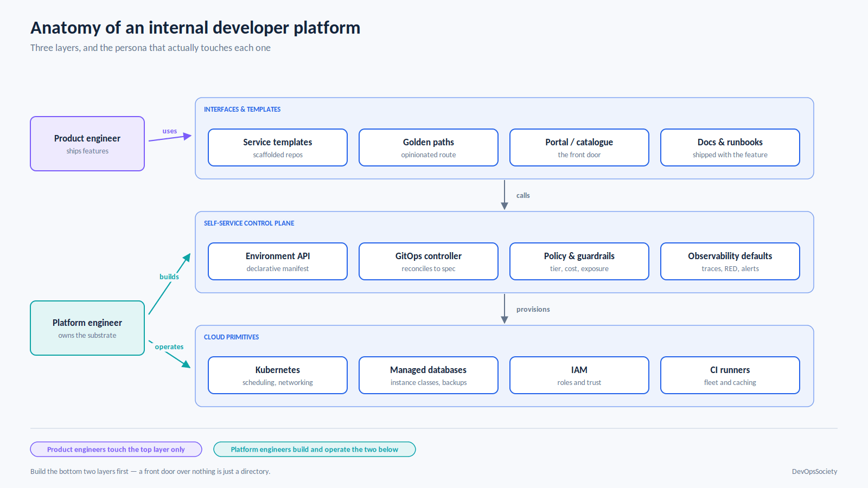Click the 'uses' arrow label
The image size is (868, 488).
click(170, 131)
